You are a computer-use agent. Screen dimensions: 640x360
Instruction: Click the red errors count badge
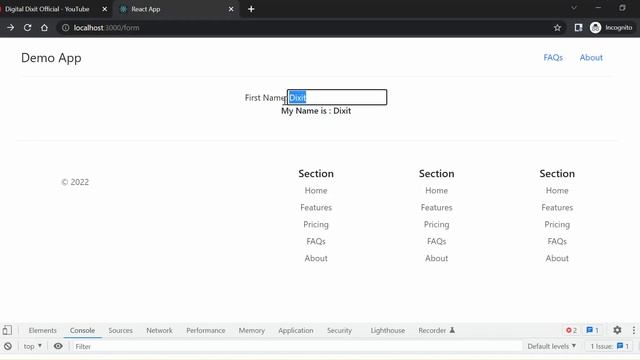coord(571,330)
